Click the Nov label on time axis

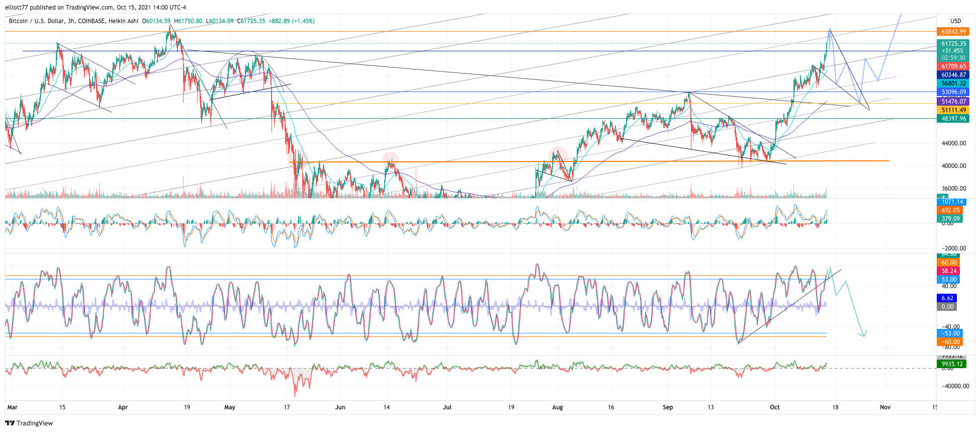click(885, 407)
